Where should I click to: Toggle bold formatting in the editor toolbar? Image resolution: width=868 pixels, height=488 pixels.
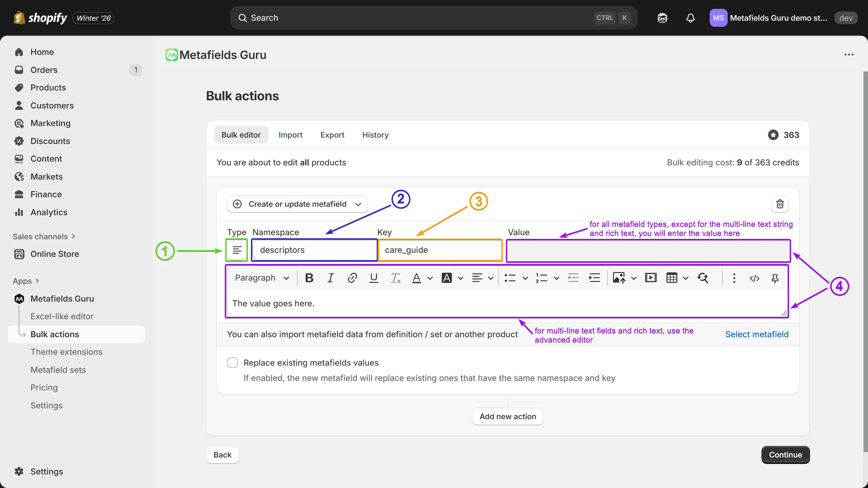pos(309,278)
